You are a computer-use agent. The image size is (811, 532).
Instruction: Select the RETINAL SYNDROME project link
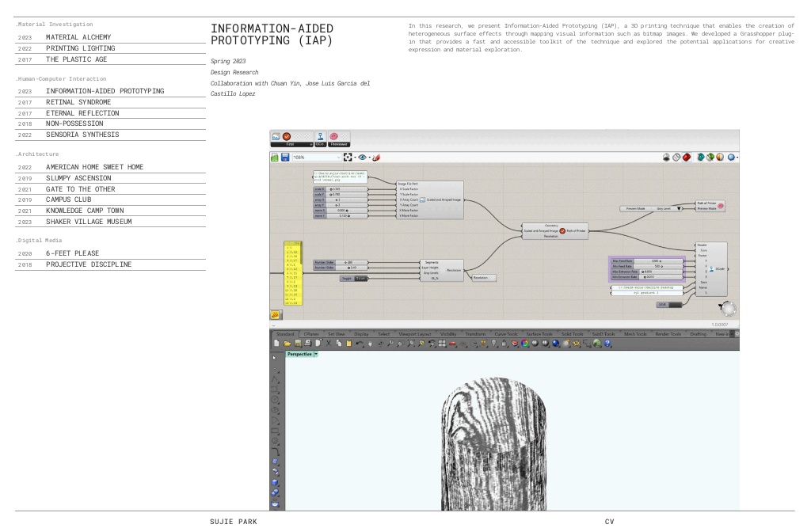click(x=78, y=101)
